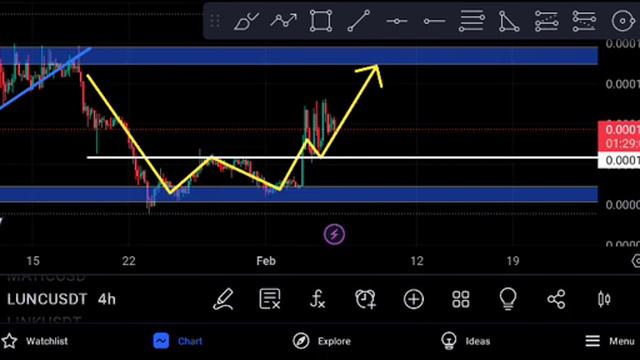The width and height of the screenshot is (640, 360).
Task: Select the triangle pattern tool
Action: coord(509,21)
